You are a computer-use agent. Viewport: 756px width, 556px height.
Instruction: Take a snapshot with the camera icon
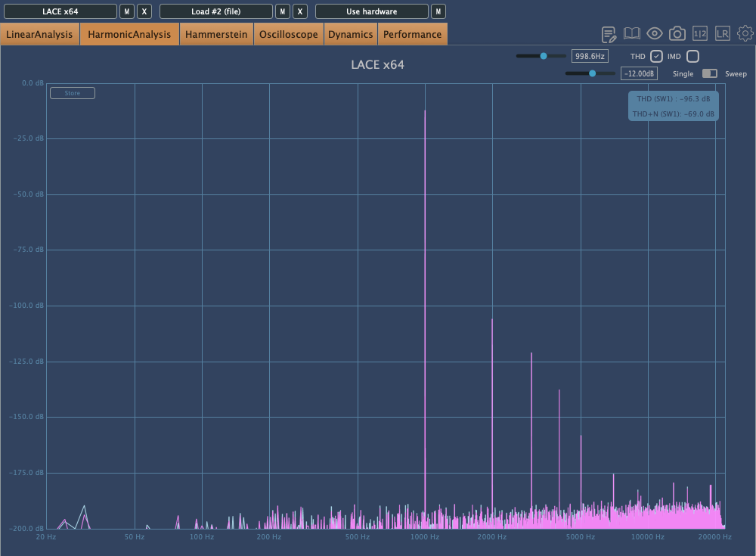[677, 34]
